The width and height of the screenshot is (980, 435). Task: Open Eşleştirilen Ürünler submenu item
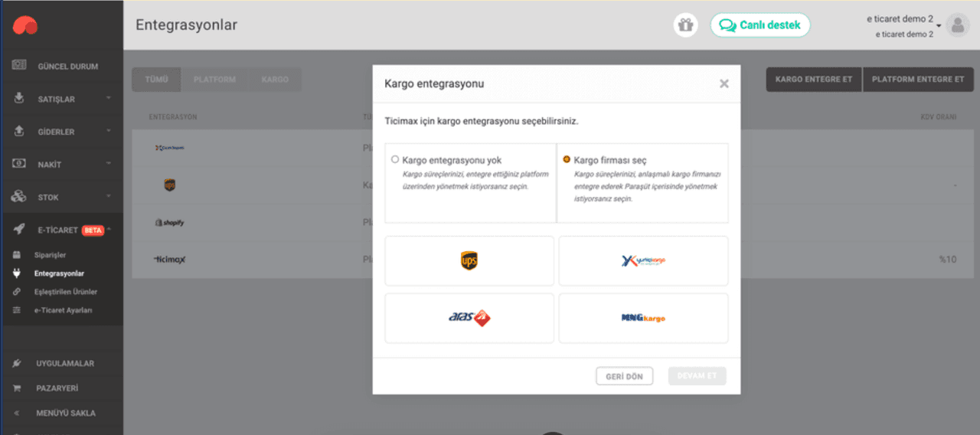[66, 292]
